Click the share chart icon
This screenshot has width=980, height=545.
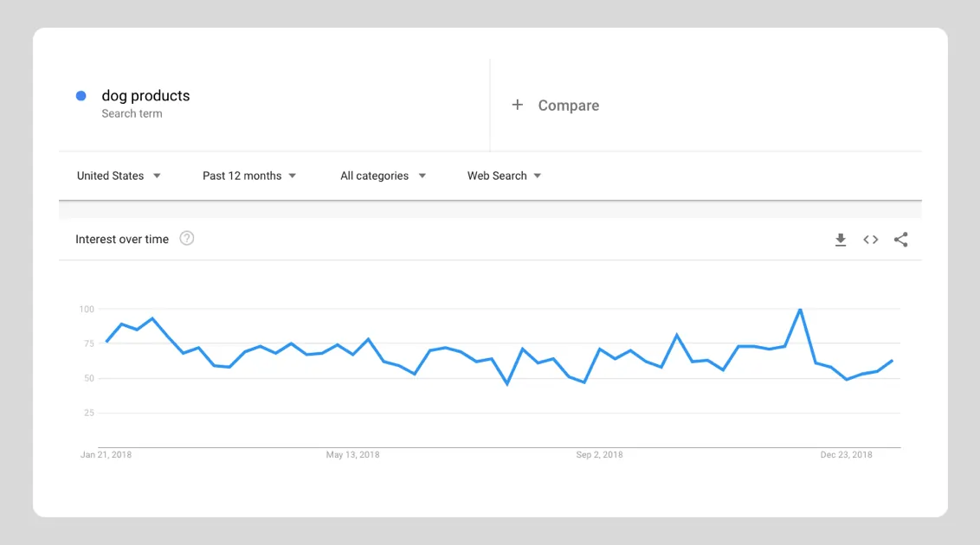[900, 240]
